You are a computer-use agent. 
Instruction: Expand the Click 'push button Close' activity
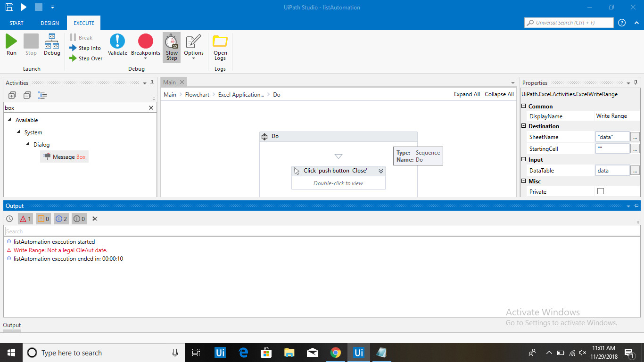(x=380, y=171)
